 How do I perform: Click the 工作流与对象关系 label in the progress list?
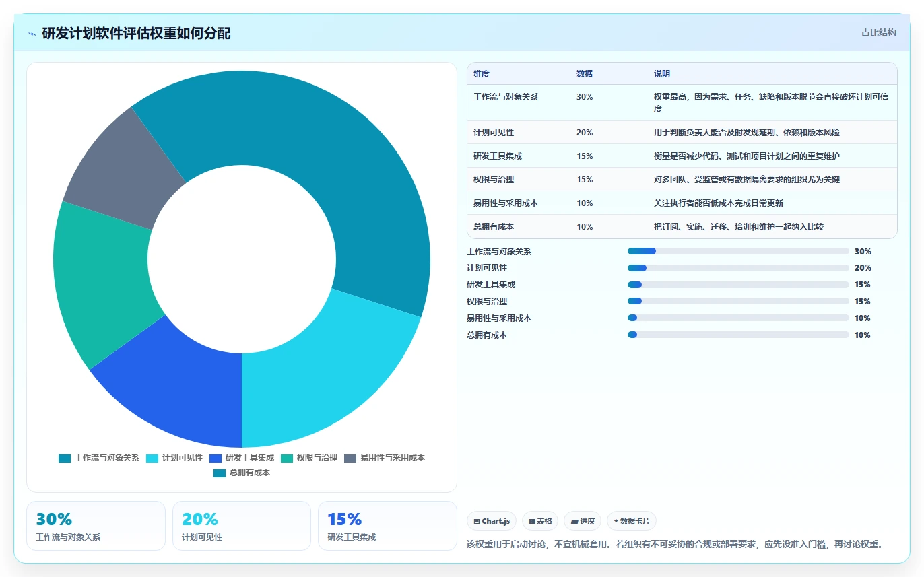(x=499, y=252)
